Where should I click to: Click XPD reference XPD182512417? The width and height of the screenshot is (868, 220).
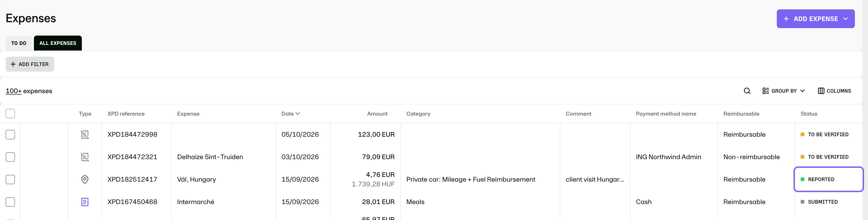132,180
